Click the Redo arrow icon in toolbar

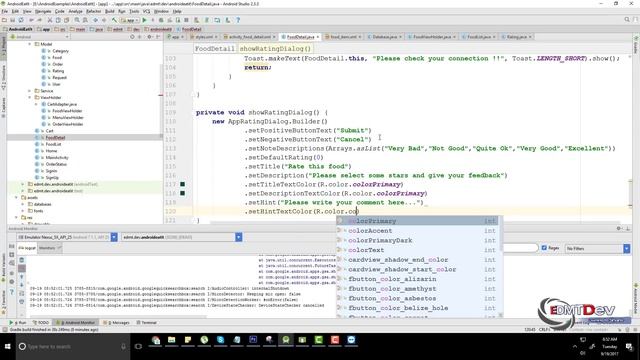coord(40,20)
